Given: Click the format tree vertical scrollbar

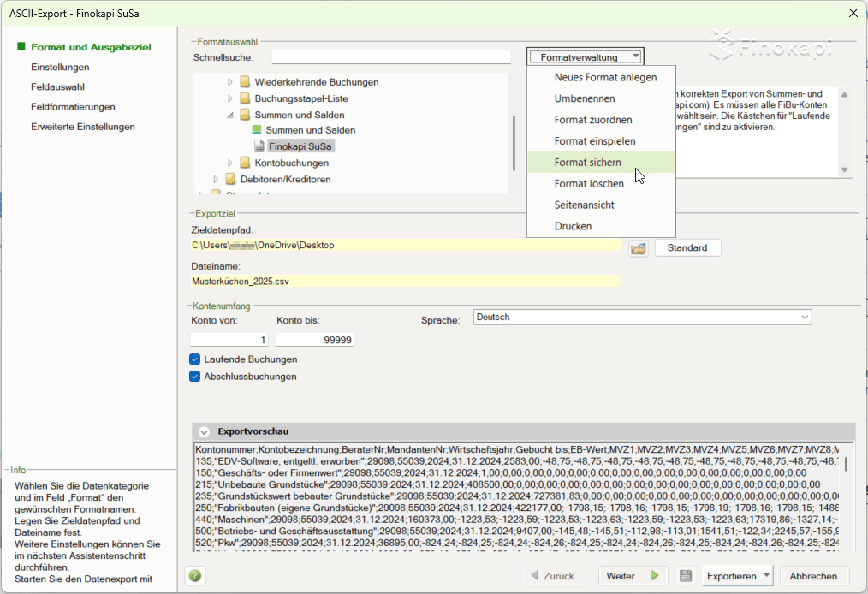Looking at the screenshot, I should coord(514,143).
